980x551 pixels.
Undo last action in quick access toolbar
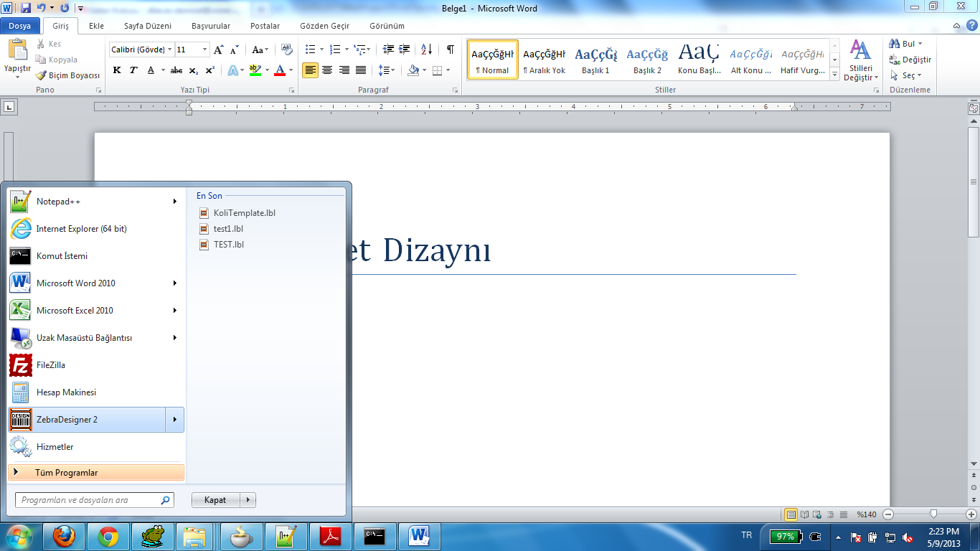42,8
